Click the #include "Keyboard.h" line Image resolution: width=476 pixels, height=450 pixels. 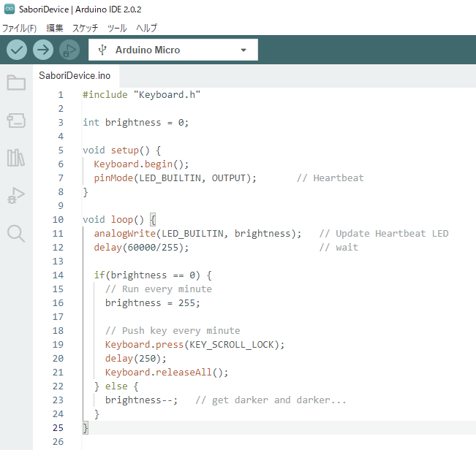142,95
